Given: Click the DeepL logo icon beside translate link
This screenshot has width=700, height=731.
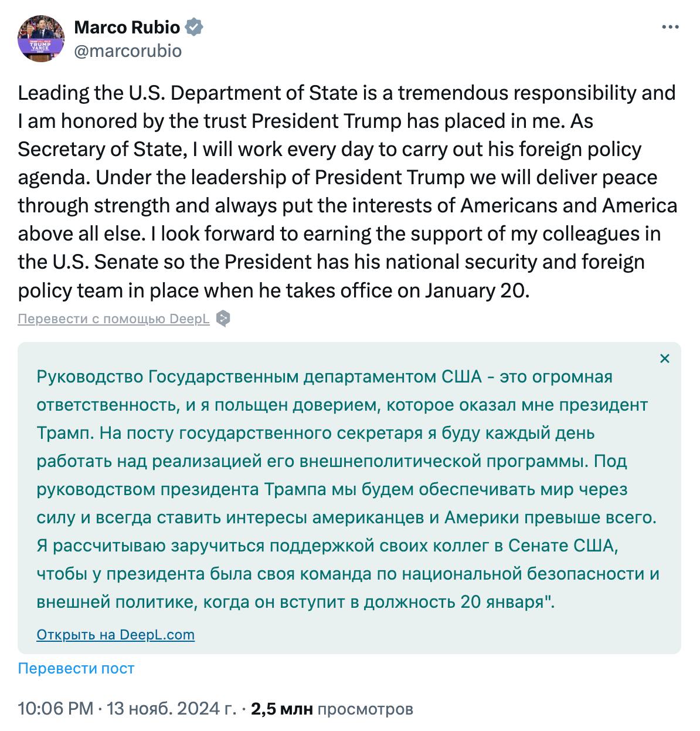Looking at the screenshot, I should [x=223, y=319].
